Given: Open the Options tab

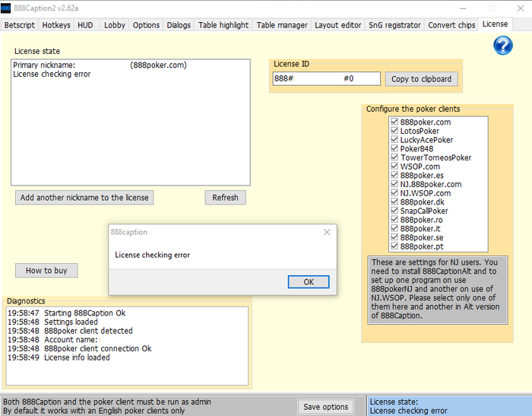Looking at the screenshot, I should pos(146,25).
